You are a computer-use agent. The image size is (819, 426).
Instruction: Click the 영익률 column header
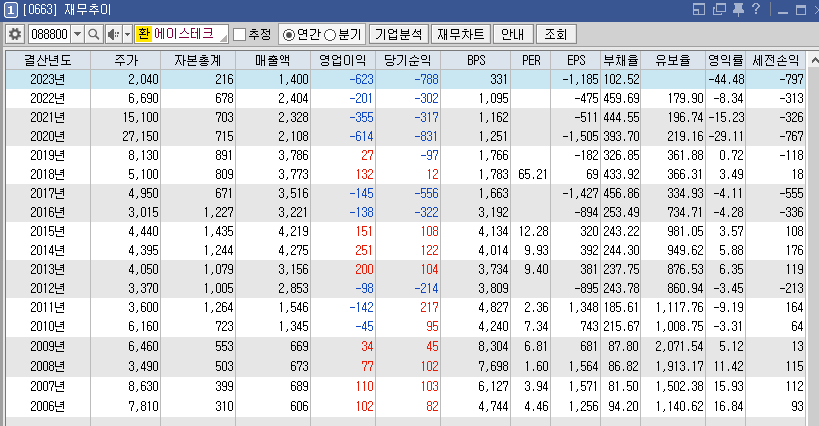point(726,61)
